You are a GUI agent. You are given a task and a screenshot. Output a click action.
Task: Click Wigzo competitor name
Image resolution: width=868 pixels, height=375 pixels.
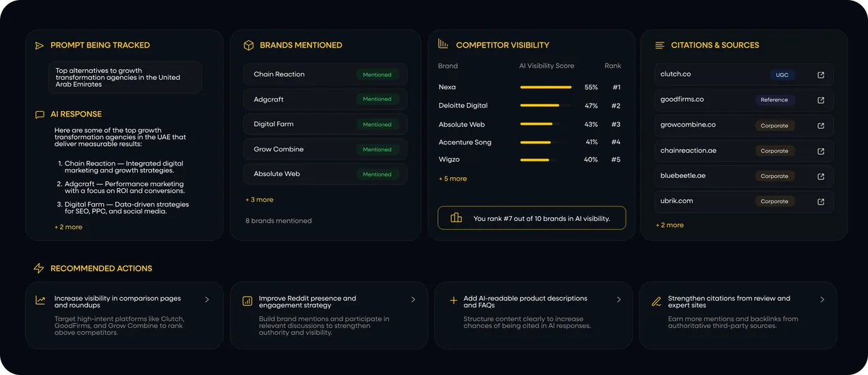(x=449, y=160)
